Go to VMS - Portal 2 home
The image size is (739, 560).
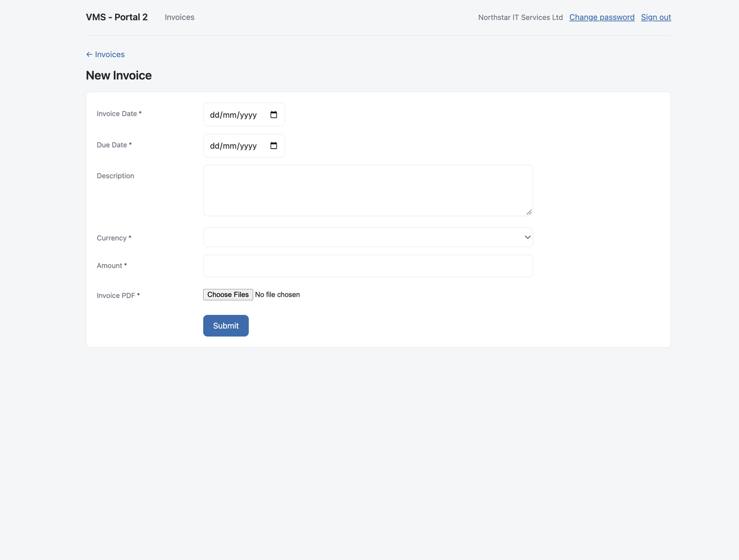(117, 17)
